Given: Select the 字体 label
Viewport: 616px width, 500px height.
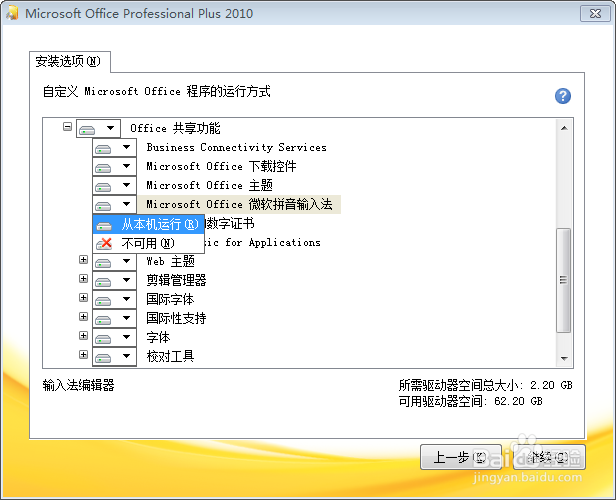Looking at the screenshot, I should pos(158,337).
